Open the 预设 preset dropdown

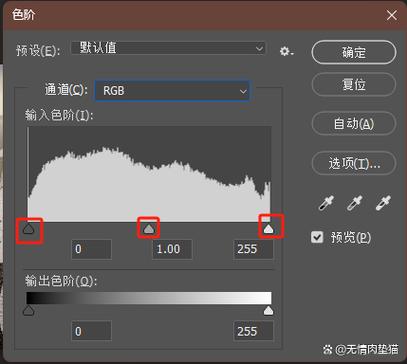(x=169, y=48)
